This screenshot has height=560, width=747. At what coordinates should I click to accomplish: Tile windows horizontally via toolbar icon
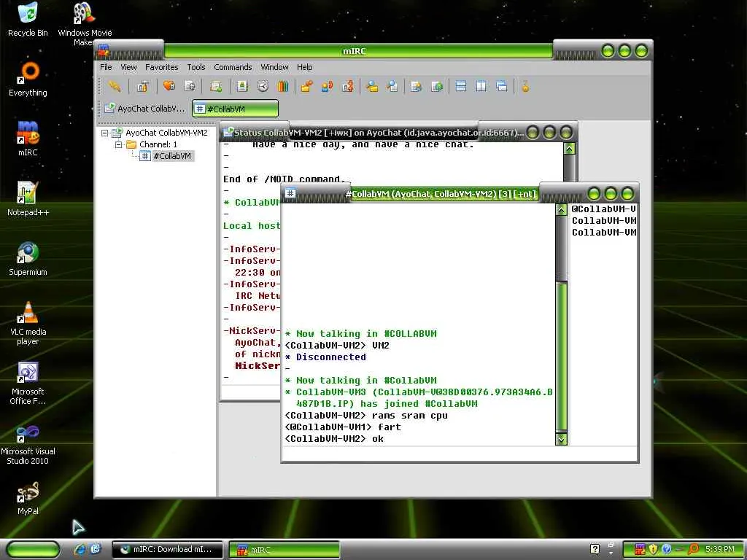pos(461,86)
